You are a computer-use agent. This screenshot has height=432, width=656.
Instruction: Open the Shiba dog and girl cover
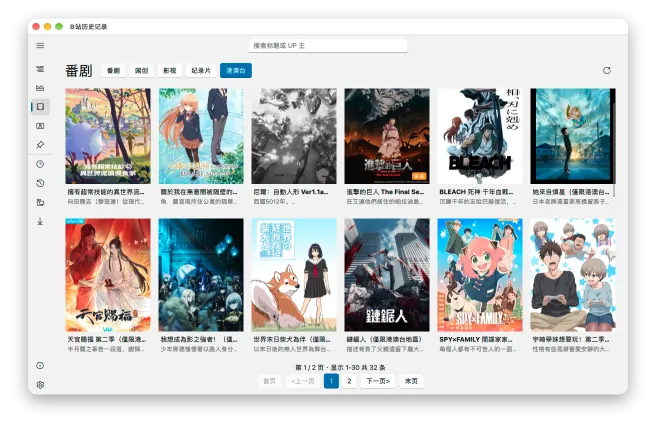(294, 275)
